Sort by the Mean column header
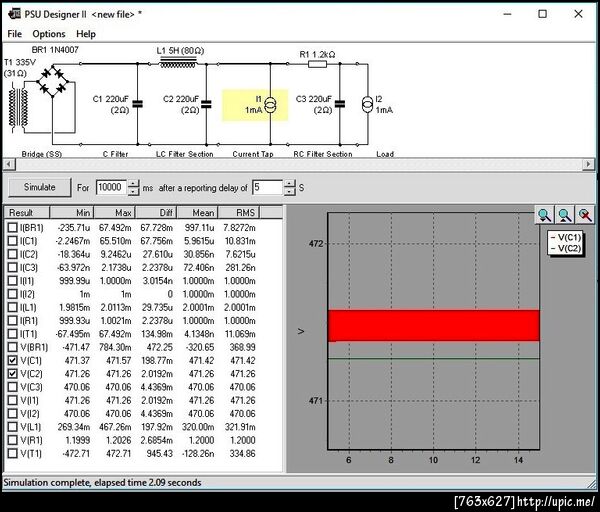The width and height of the screenshot is (600, 512). click(197, 212)
